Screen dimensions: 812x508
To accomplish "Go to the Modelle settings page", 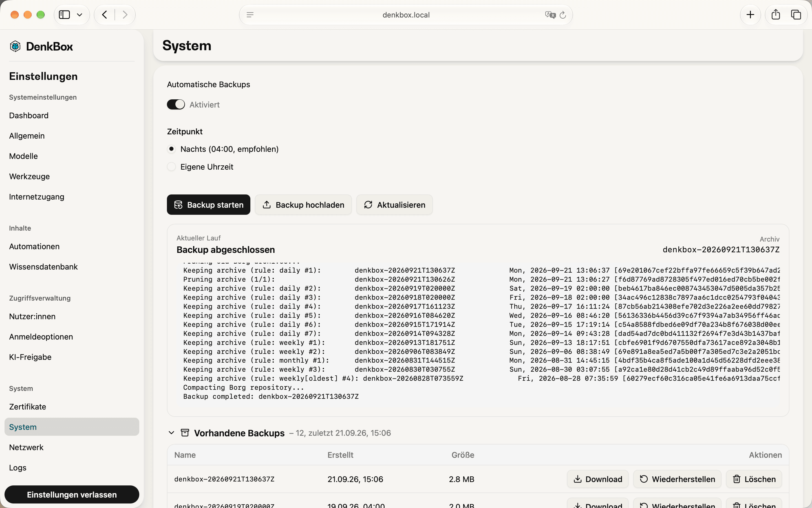I will pyautogui.click(x=23, y=156).
